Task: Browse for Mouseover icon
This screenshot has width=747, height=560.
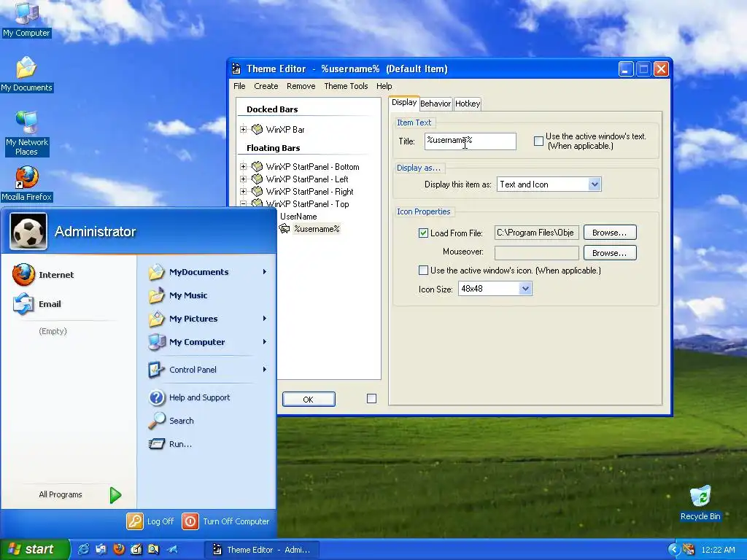Action: coord(610,253)
